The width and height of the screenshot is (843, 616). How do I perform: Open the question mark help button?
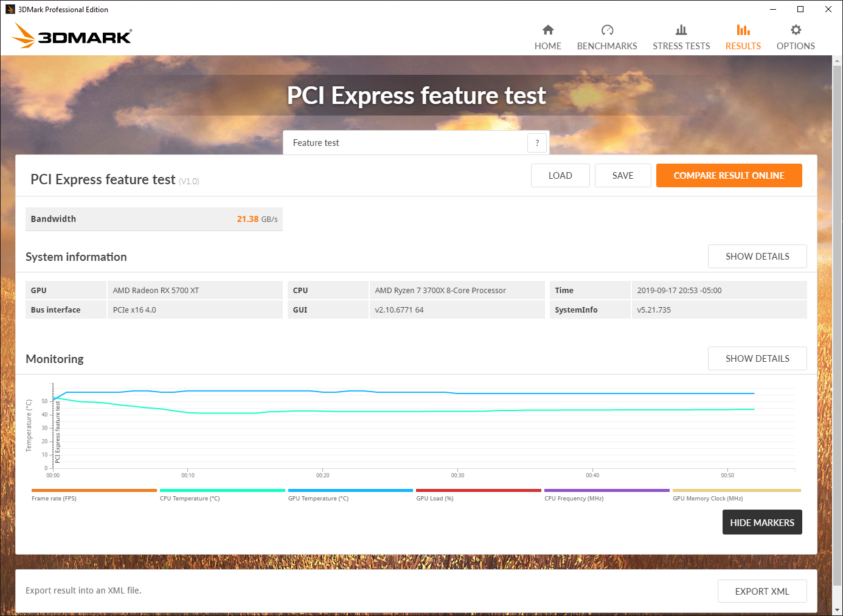537,143
